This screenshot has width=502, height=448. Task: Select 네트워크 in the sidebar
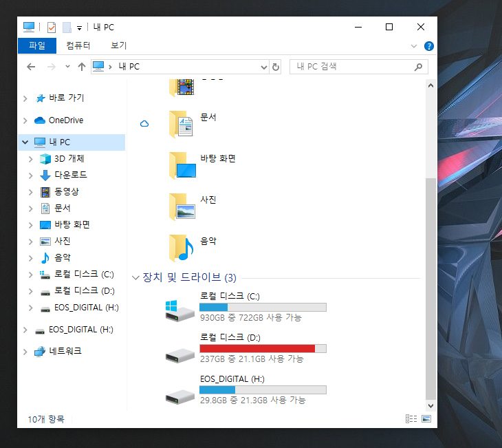[65, 351]
